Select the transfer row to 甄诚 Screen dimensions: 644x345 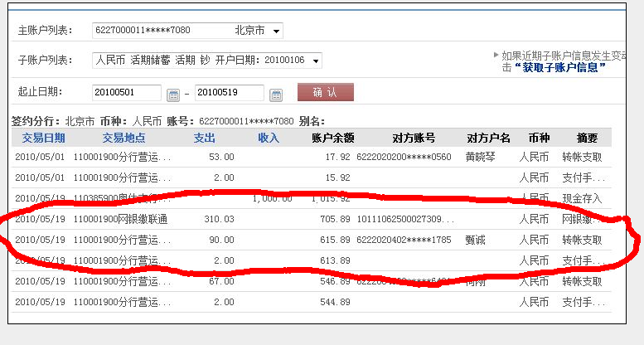pos(315,240)
